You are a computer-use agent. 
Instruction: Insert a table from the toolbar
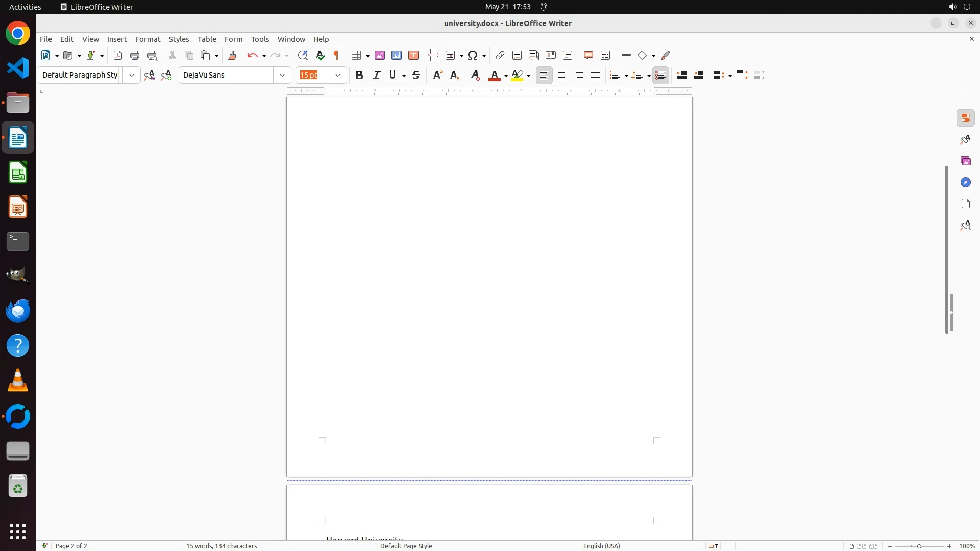pyautogui.click(x=357, y=55)
